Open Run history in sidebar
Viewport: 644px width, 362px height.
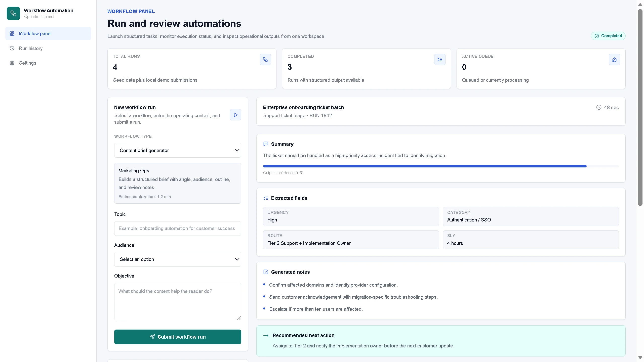31,48
